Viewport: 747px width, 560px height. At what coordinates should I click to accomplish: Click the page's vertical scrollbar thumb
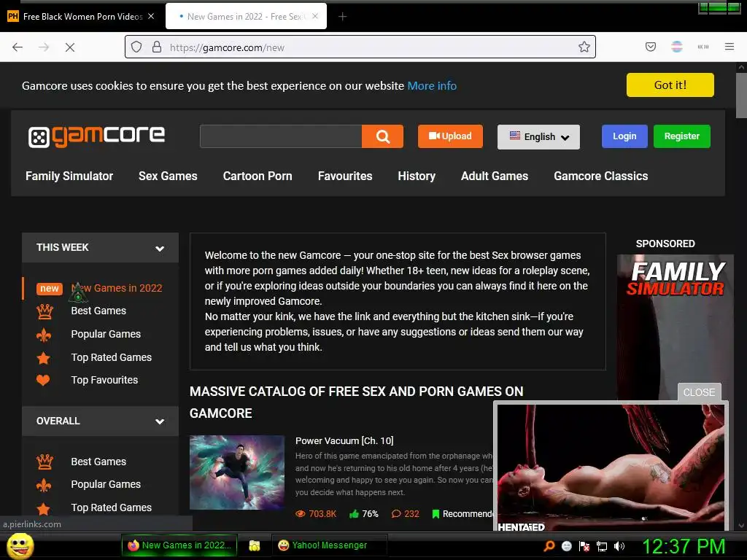pyautogui.click(x=741, y=96)
